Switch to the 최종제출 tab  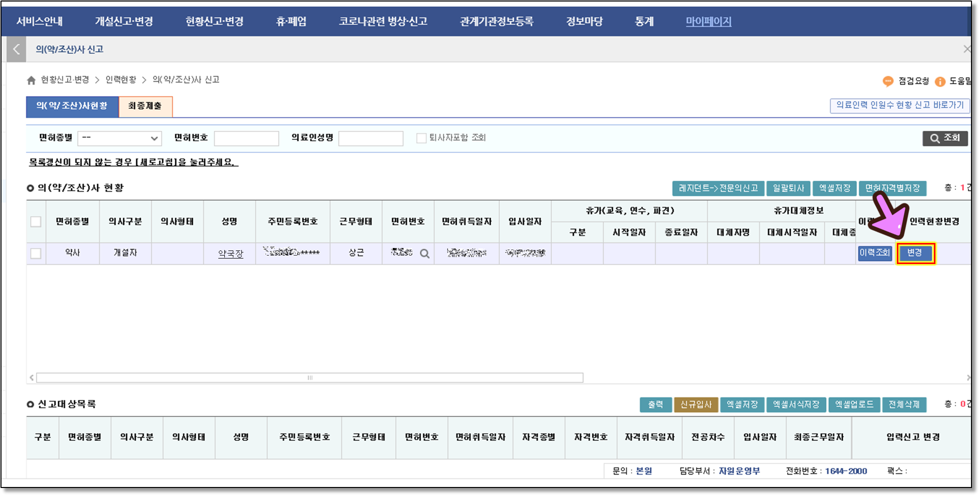145,106
